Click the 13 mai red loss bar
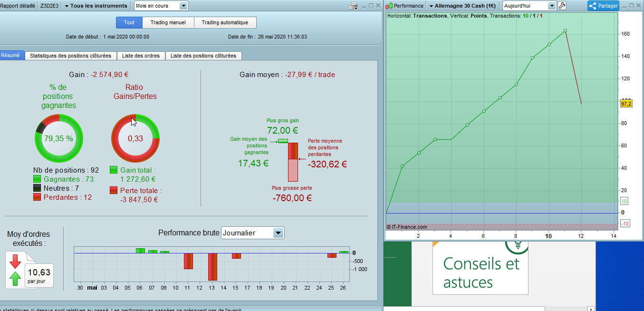Viewport: 644px width, 311px height. [212, 267]
